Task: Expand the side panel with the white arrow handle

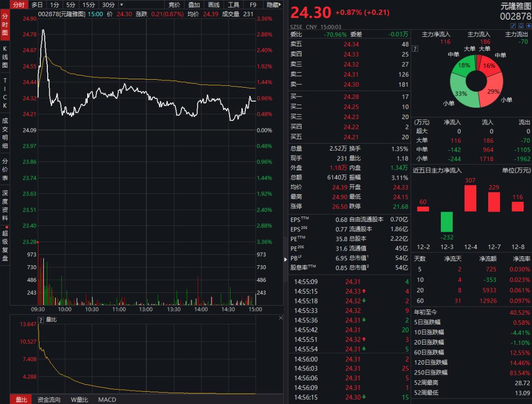Action: click(x=285, y=260)
